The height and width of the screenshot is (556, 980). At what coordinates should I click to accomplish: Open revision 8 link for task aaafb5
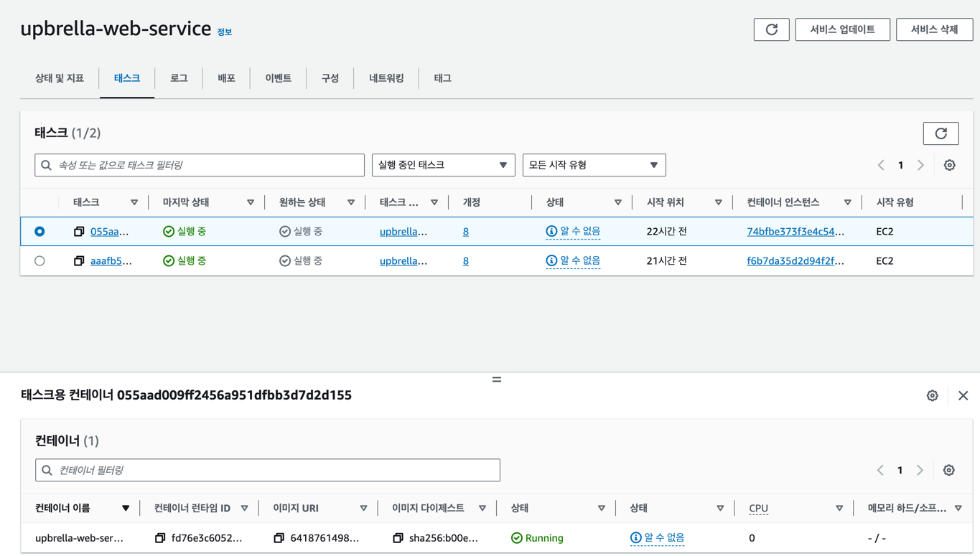click(466, 261)
